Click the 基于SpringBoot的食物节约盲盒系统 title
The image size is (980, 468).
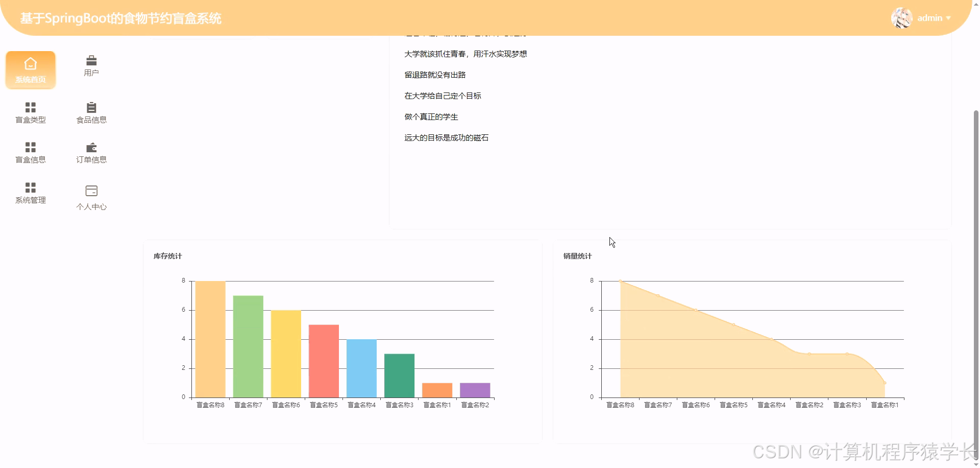[x=120, y=18]
